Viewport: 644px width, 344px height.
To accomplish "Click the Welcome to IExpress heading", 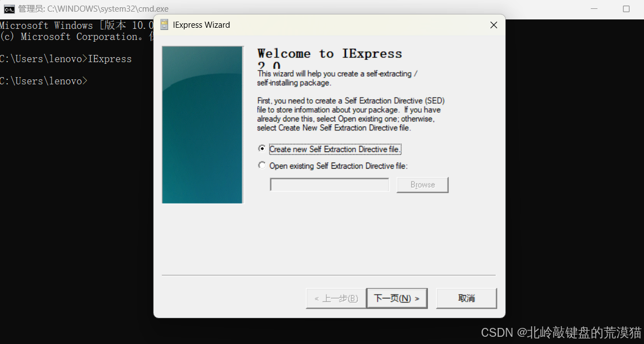I will tap(329, 59).
